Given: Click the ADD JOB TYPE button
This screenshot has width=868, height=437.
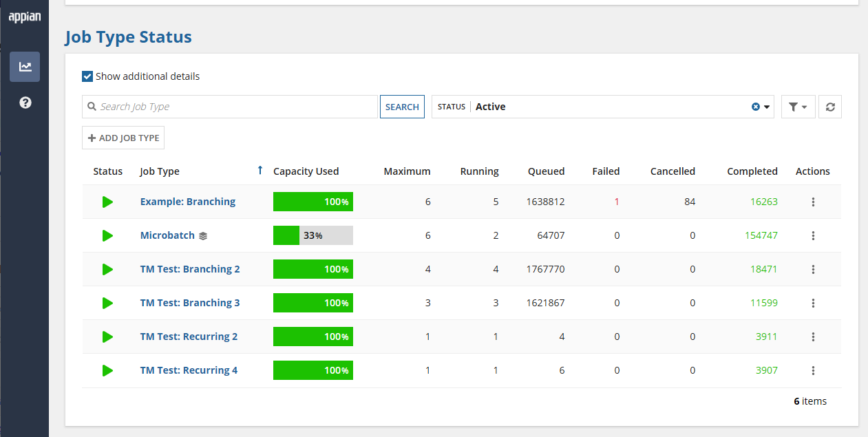Looking at the screenshot, I should [x=123, y=138].
